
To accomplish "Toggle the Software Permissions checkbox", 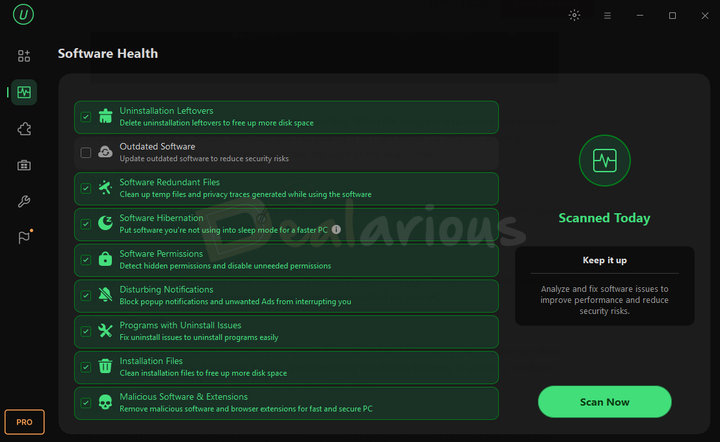I will coord(85,260).
